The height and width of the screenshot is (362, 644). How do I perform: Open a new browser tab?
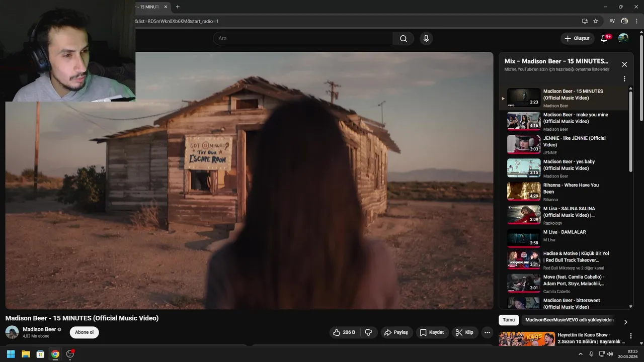click(x=178, y=7)
